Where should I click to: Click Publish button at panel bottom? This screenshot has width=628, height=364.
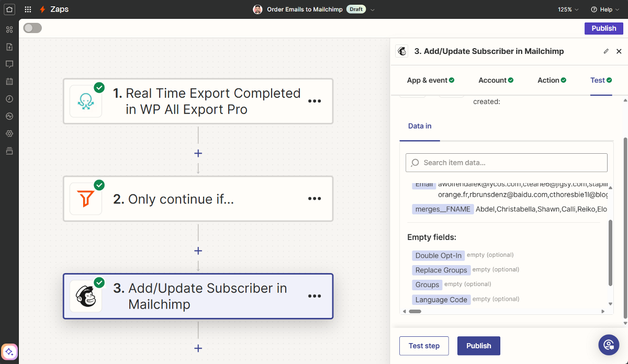(x=479, y=346)
